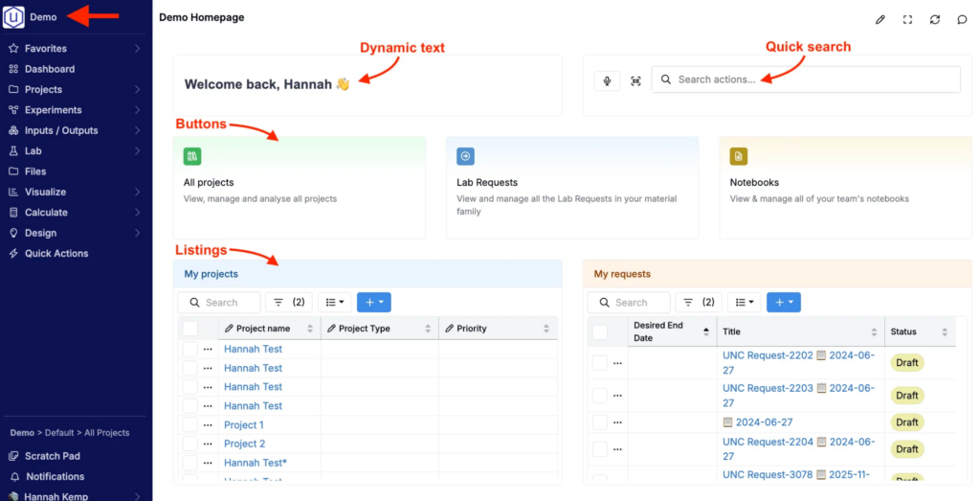The height and width of the screenshot is (501, 980).
Task: Click the barcode scan icon beside search
Action: 635,80
